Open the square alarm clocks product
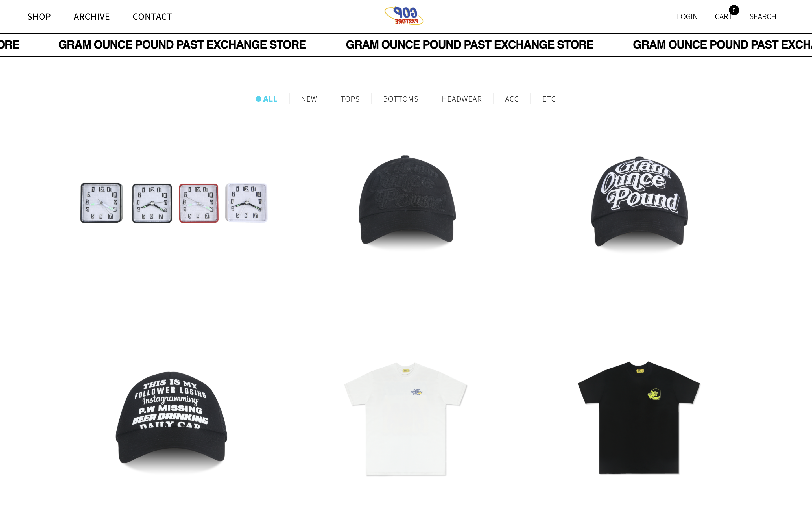 click(x=174, y=203)
